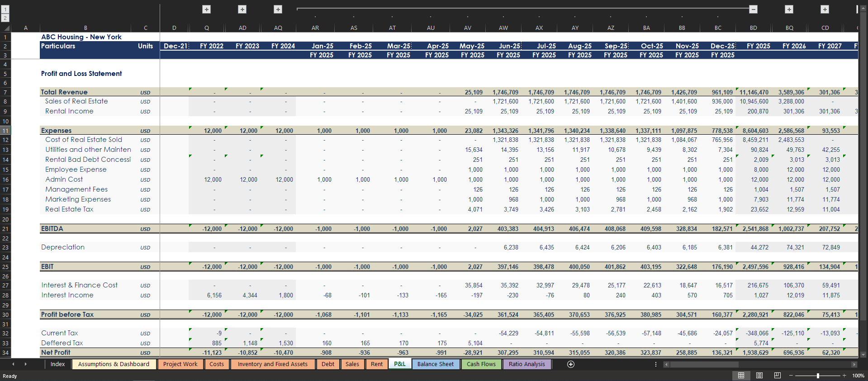The image size is (868, 381).
Task: Collapse the FY 2025 monthly column group
Action: 753,9
